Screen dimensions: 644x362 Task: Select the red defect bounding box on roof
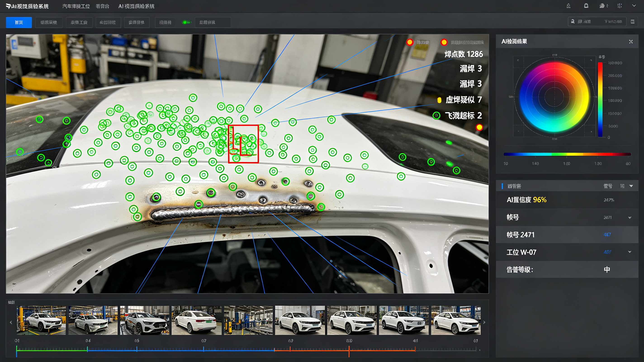point(243,144)
